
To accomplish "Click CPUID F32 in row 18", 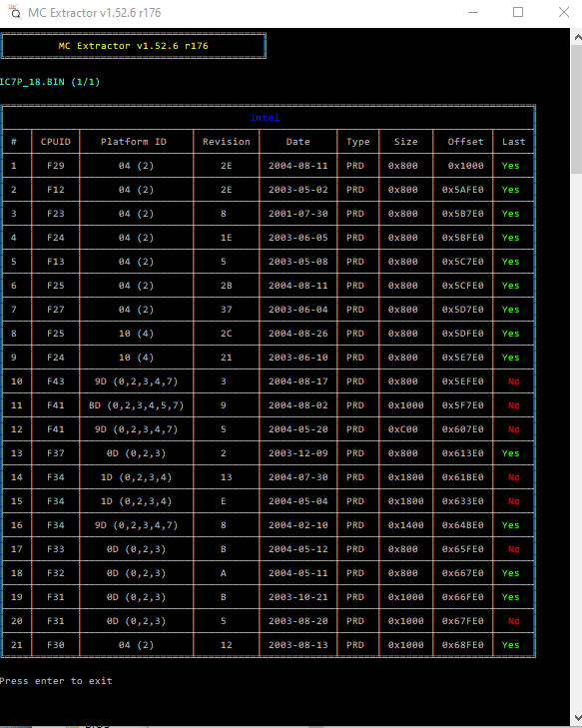I will click(56, 573).
